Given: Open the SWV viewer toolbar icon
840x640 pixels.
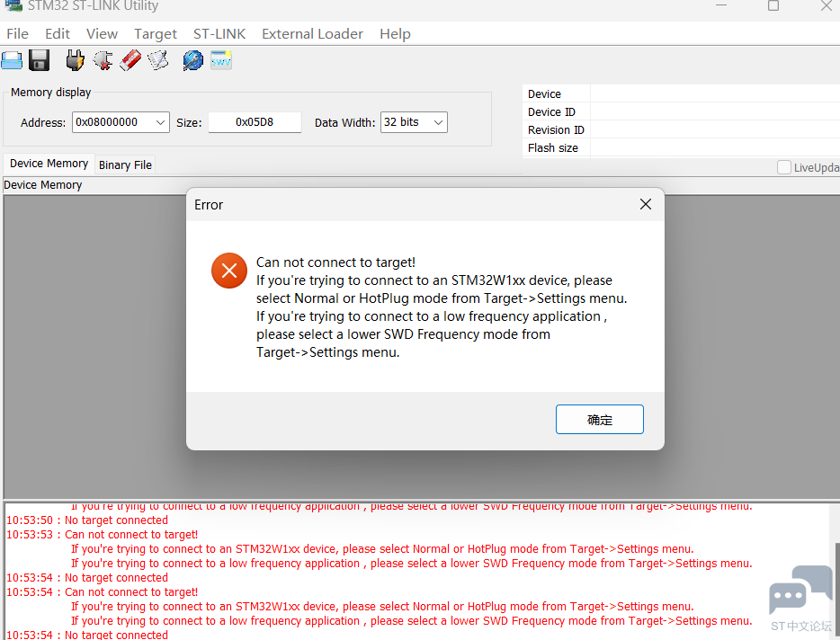Looking at the screenshot, I should click(221, 60).
